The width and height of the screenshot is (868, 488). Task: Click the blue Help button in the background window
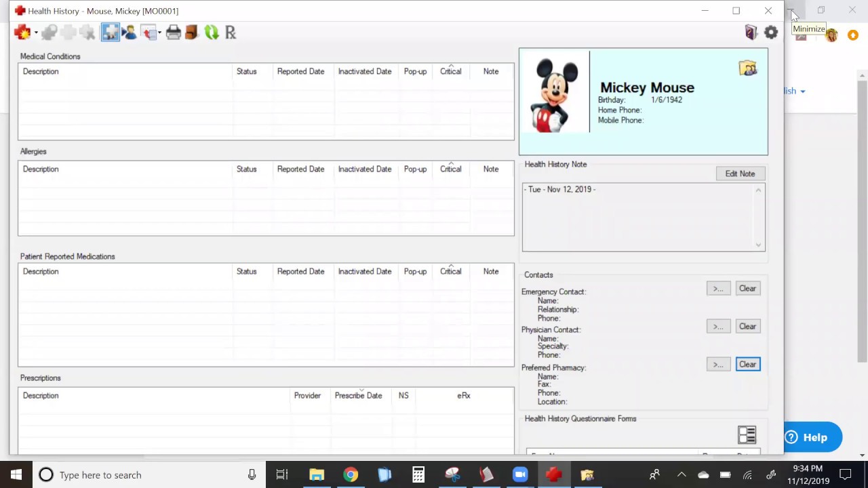(x=812, y=437)
